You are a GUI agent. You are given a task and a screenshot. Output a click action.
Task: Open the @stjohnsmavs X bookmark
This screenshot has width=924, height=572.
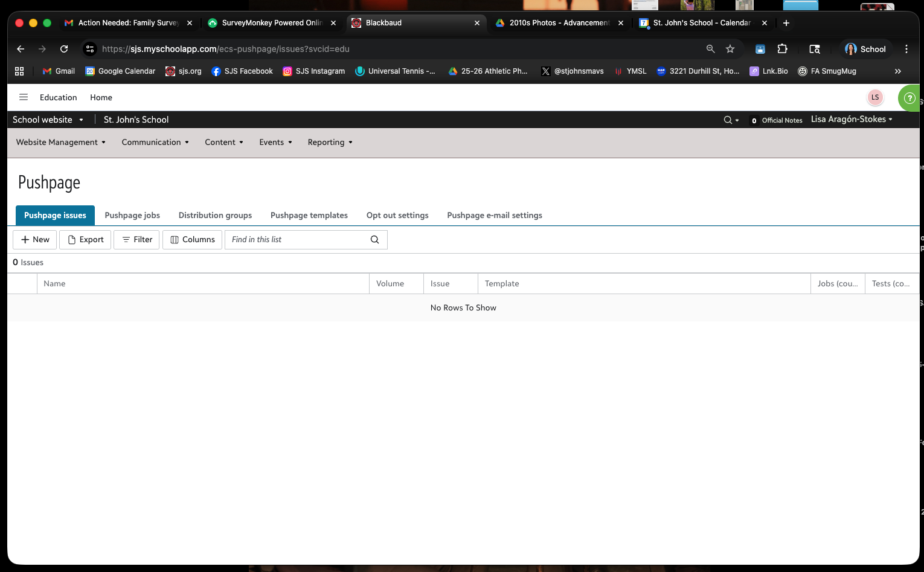click(x=573, y=71)
